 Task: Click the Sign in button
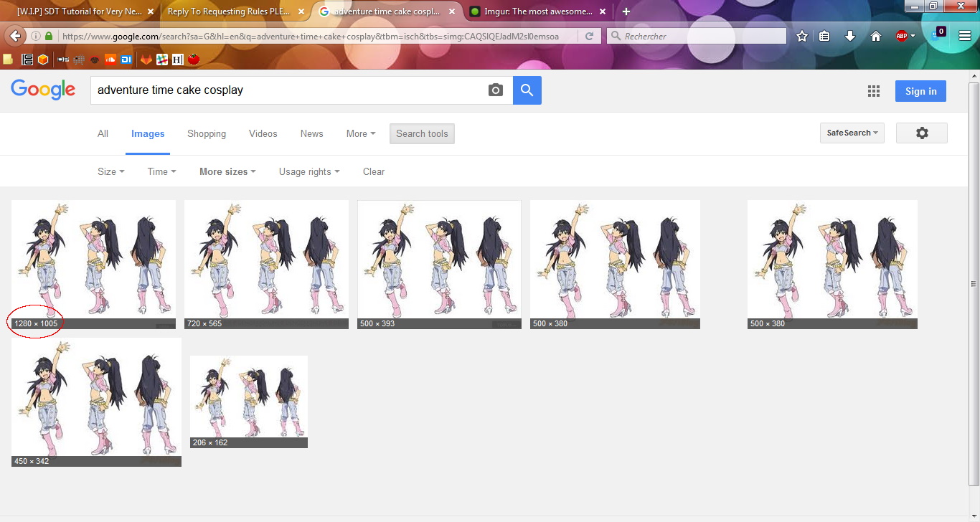(x=920, y=91)
